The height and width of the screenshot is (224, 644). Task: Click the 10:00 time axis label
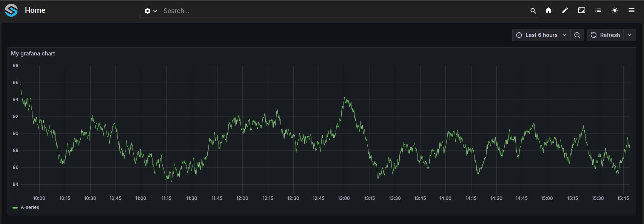click(39, 198)
